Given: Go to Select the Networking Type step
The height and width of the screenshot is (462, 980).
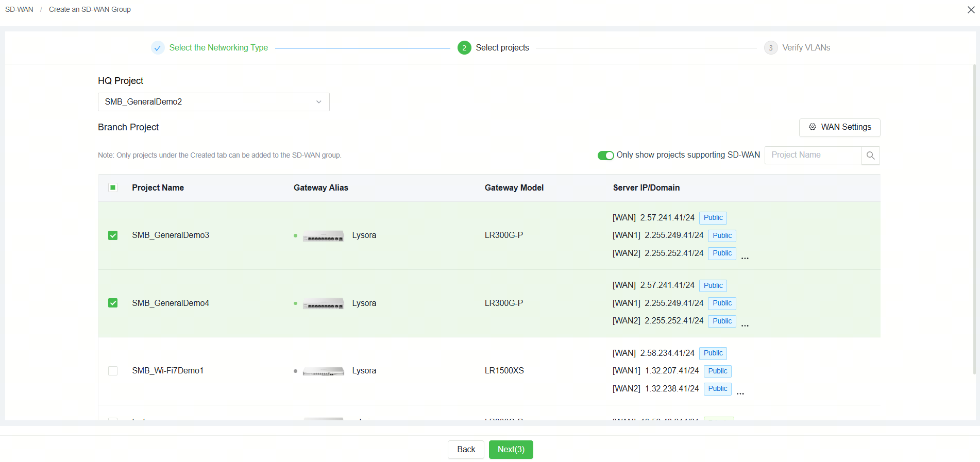Looking at the screenshot, I should [x=210, y=48].
